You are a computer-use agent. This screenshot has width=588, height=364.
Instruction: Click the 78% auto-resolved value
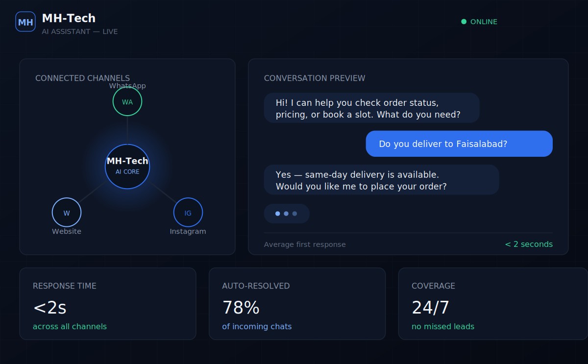[241, 308]
